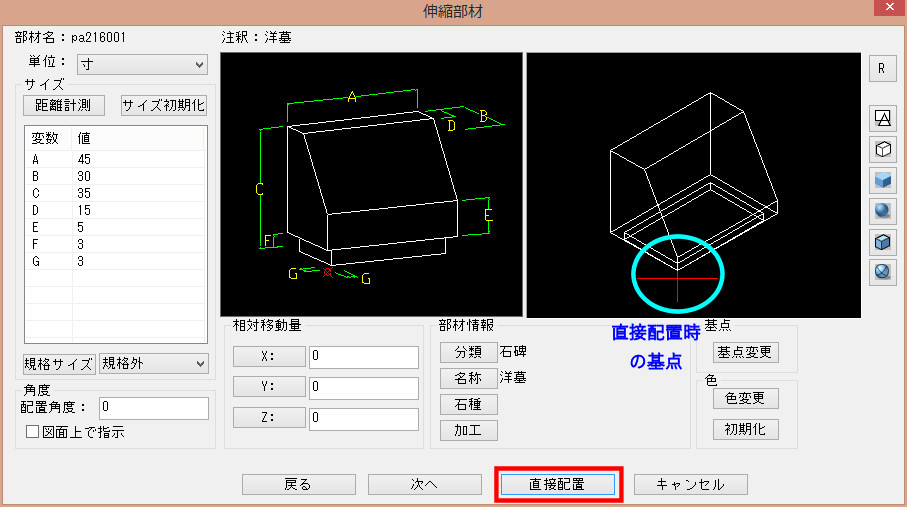Screen dimensions: 907x507
Task: Select the front view drawing icon
Action: 882,118
